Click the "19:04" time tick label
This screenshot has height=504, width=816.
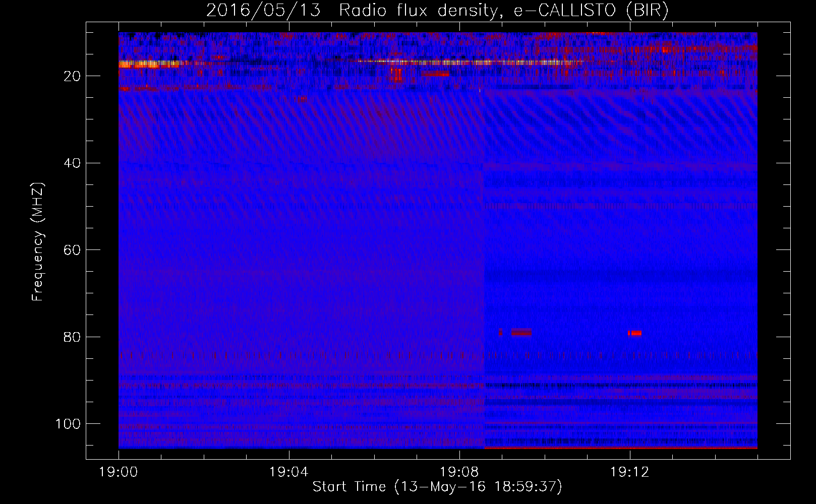click(x=289, y=472)
